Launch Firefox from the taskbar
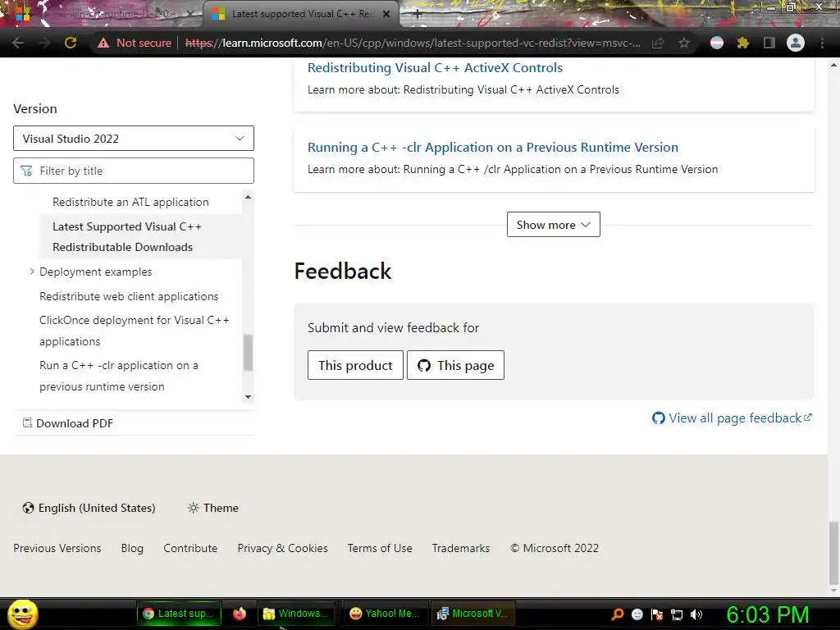 click(x=240, y=614)
